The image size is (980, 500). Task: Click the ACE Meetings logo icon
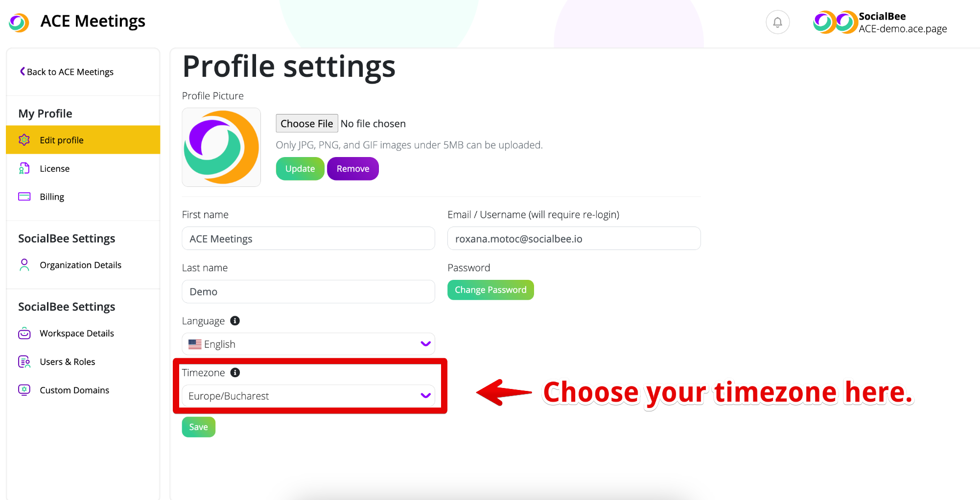(x=19, y=22)
